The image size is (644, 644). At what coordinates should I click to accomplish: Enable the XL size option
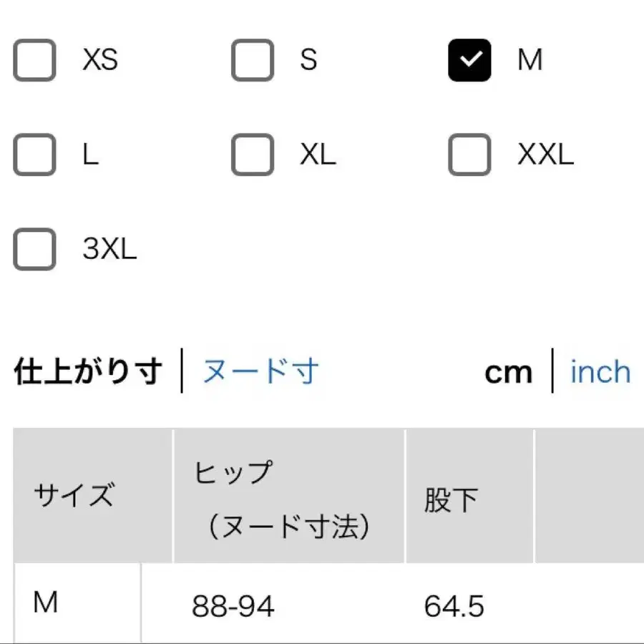coord(252,154)
